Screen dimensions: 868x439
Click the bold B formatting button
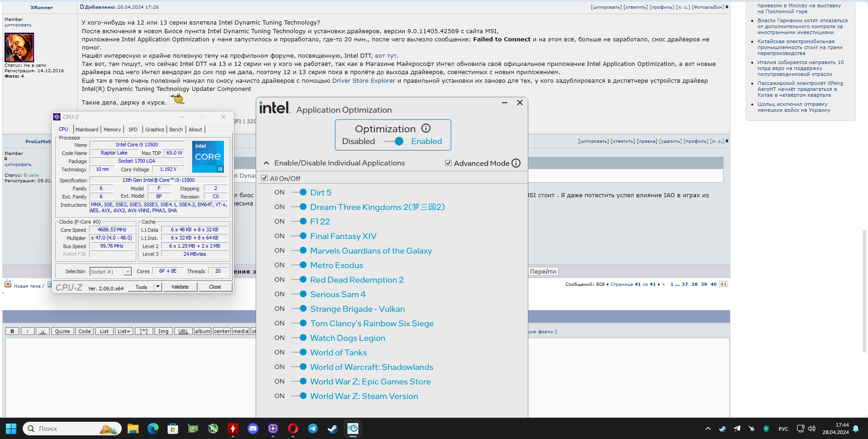pos(12,331)
